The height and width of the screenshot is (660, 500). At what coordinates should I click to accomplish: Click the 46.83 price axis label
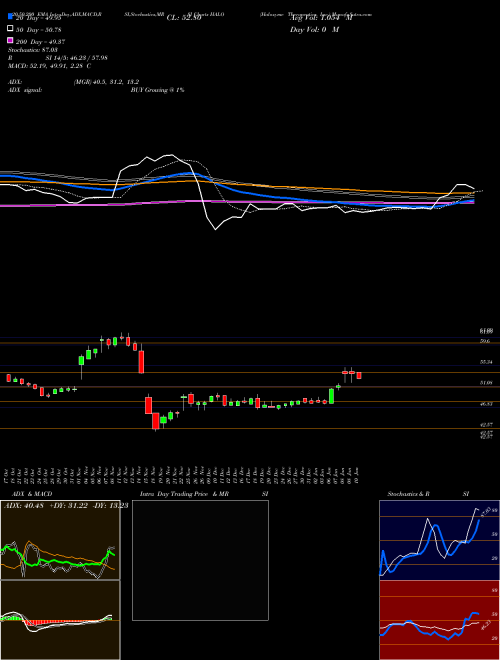(486, 403)
